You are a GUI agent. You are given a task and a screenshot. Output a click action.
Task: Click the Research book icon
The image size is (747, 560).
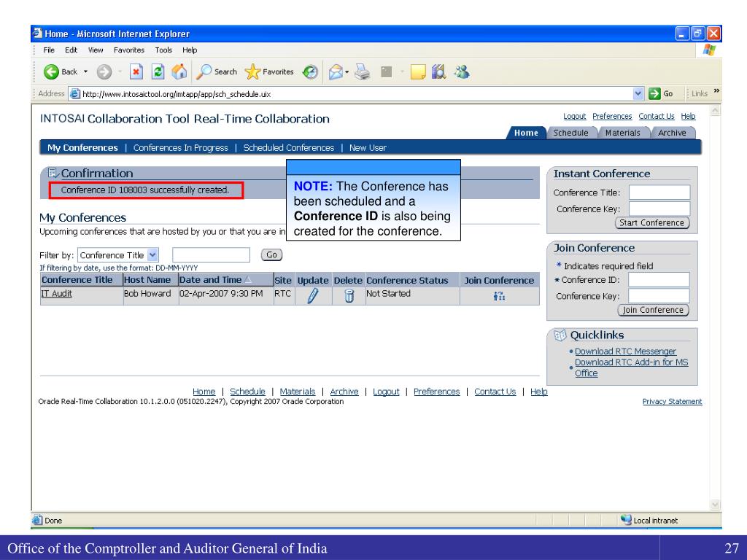[x=438, y=72]
